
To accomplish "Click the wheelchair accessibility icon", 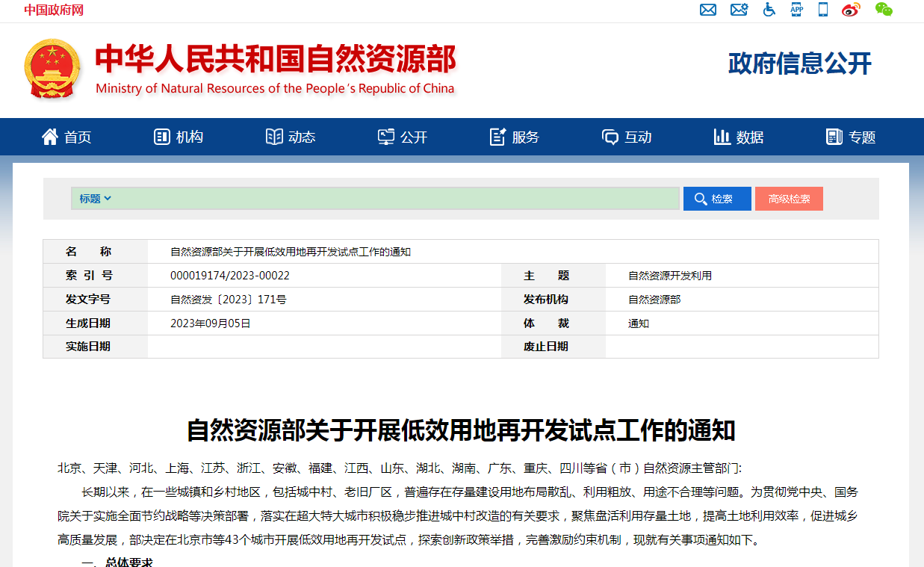I will click(769, 10).
